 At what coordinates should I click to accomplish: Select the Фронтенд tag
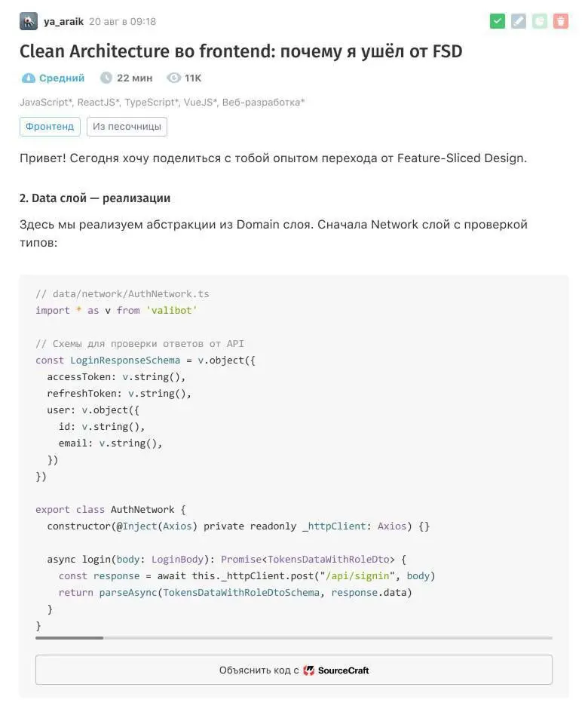50,127
